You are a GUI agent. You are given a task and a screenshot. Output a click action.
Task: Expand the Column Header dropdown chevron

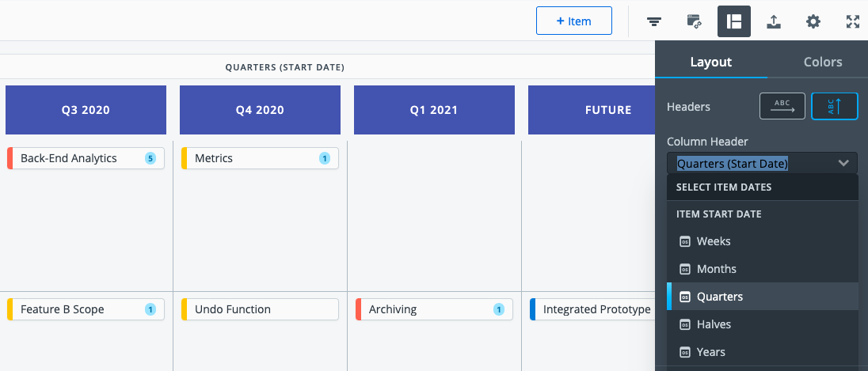pos(843,163)
